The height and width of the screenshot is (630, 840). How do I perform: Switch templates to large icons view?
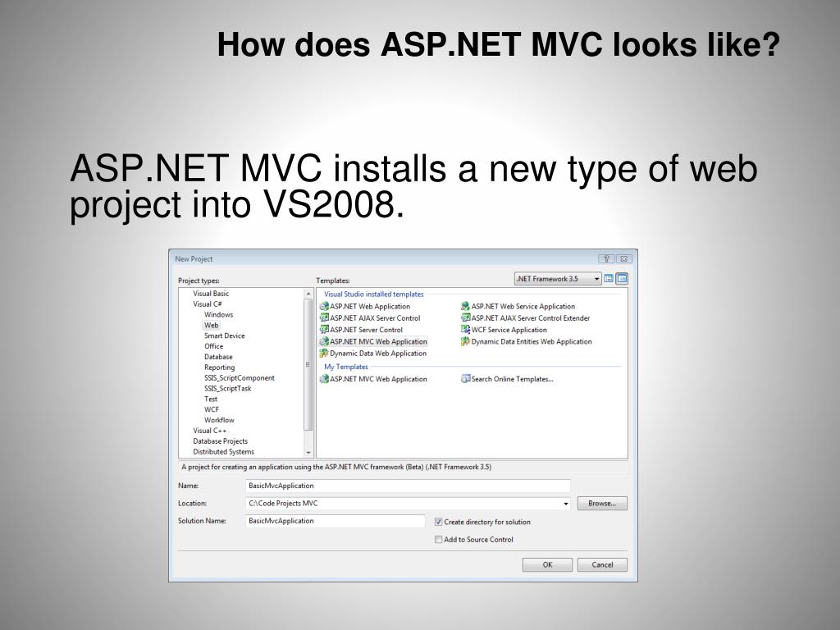coord(609,279)
